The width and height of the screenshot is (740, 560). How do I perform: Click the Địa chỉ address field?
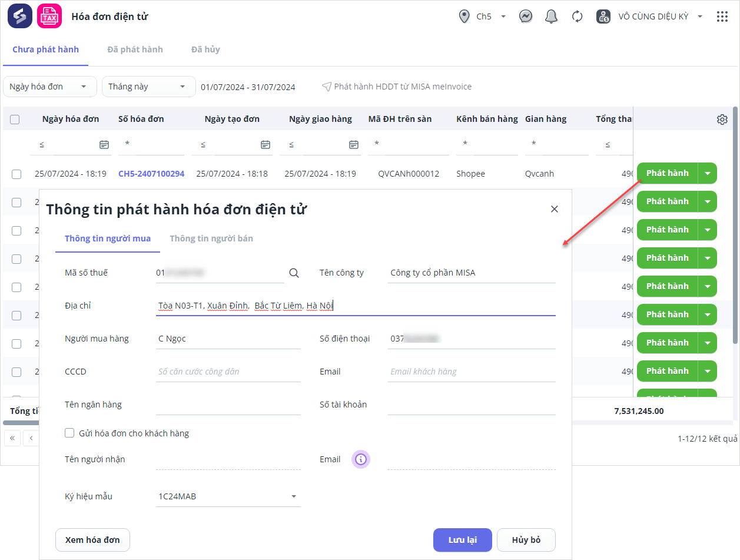click(356, 306)
